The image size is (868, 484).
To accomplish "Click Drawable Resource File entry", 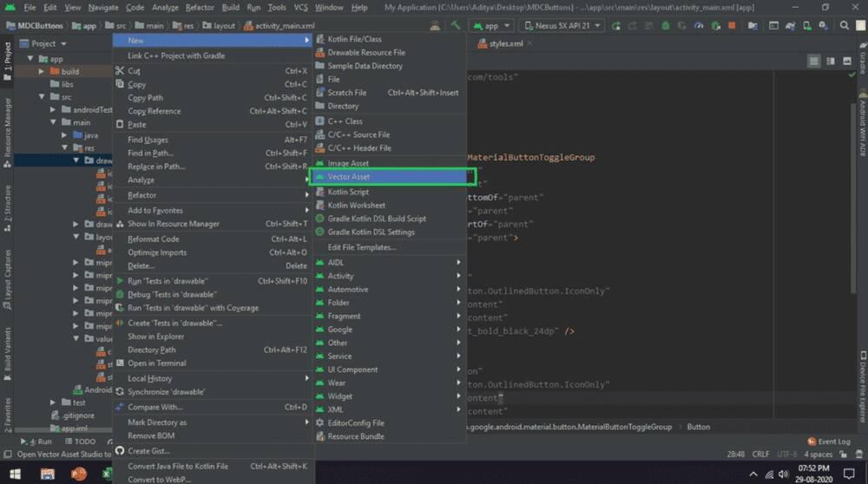I will 390,53.
